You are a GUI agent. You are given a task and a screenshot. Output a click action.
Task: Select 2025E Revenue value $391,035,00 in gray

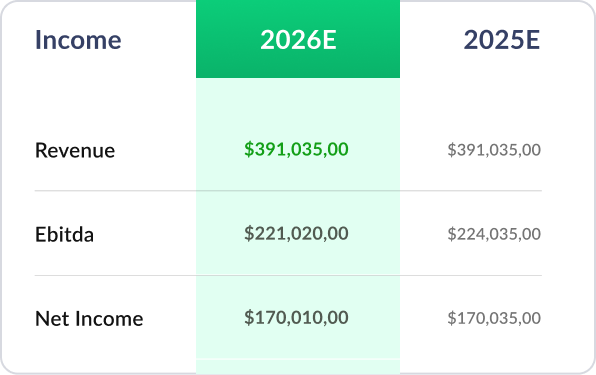pos(494,150)
